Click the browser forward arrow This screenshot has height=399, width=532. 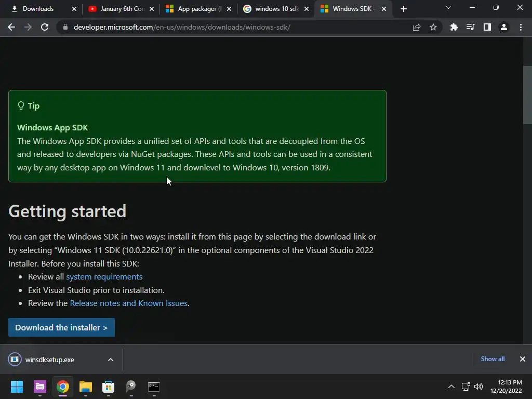28,27
